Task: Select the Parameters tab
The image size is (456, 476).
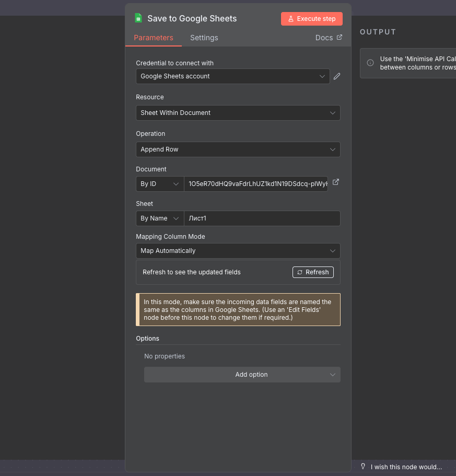Action: click(154, 38)
